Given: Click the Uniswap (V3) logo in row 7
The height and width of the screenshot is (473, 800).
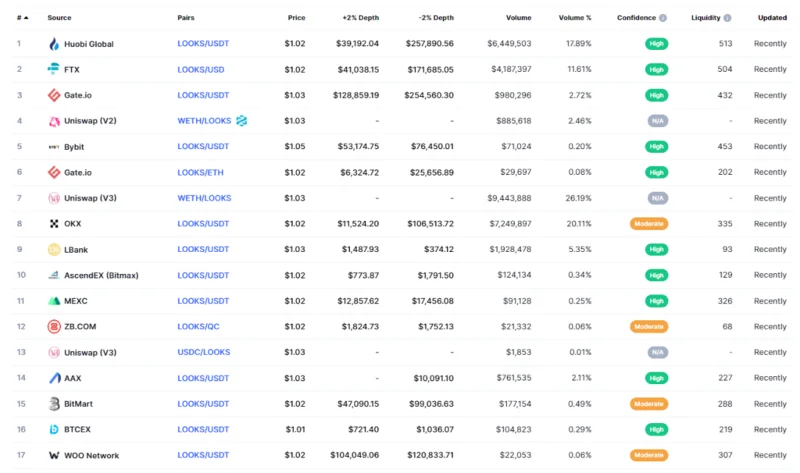Looking at the screenshot, I should coord(54,198).
